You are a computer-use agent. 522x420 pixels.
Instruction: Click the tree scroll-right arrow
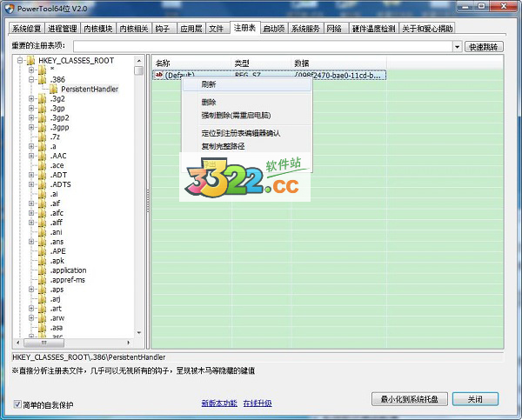128,343
